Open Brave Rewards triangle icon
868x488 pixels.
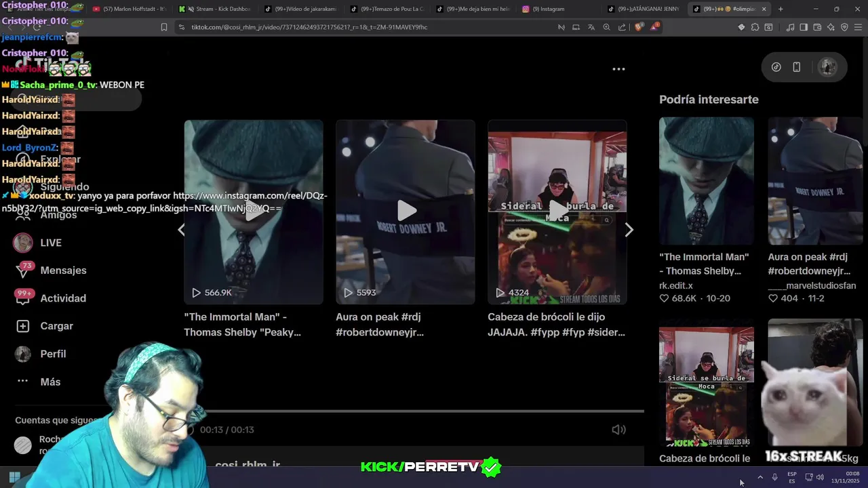(x=654, y=27)
